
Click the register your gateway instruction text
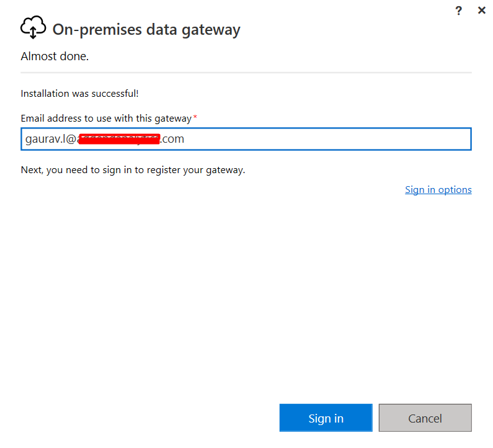(133, 170)
